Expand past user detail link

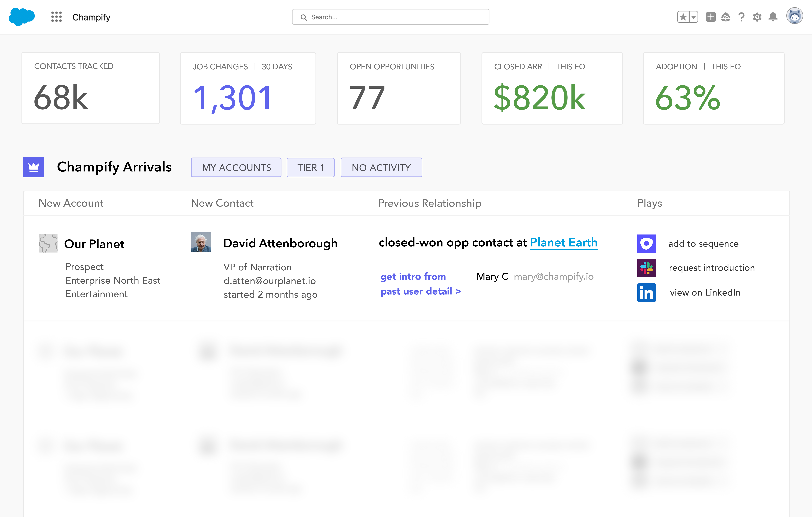tap(421, 291)
